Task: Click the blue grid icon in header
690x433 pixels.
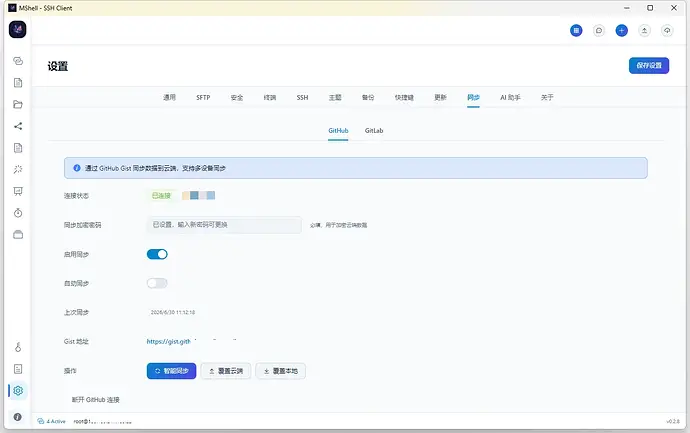Action: coord(576,30)
